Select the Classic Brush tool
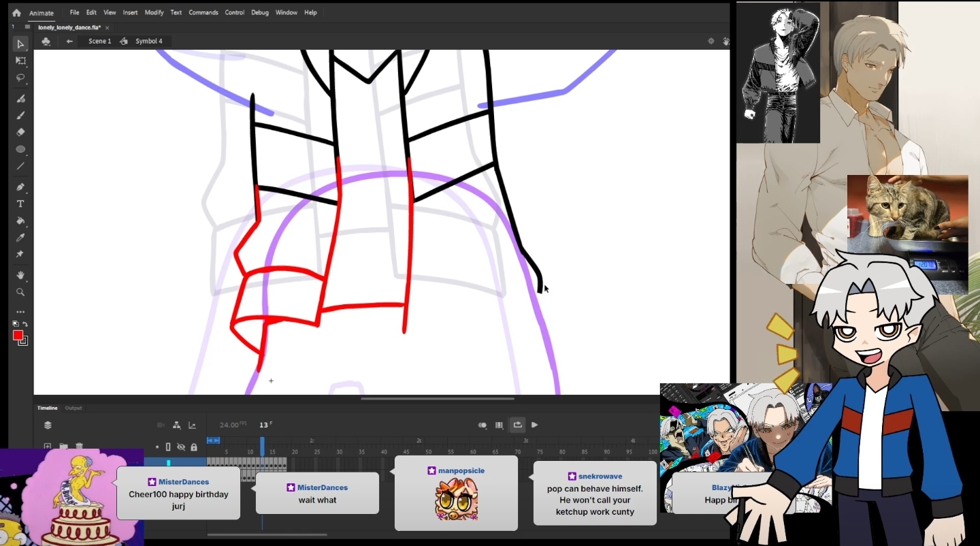 (x=20, y=116)
